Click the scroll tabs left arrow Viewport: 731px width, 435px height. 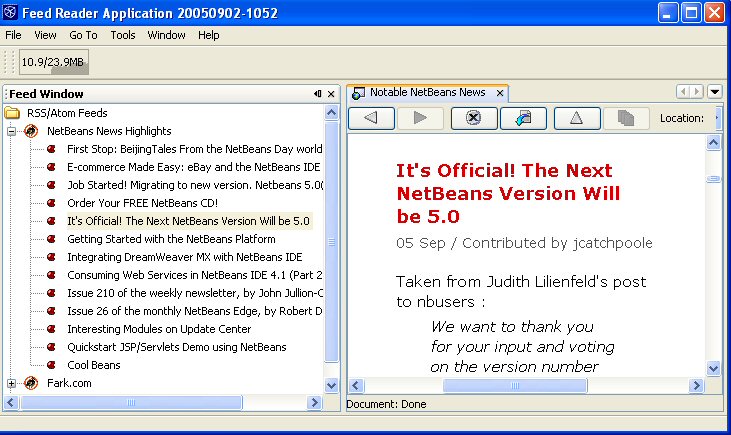[x=683, y=91]
